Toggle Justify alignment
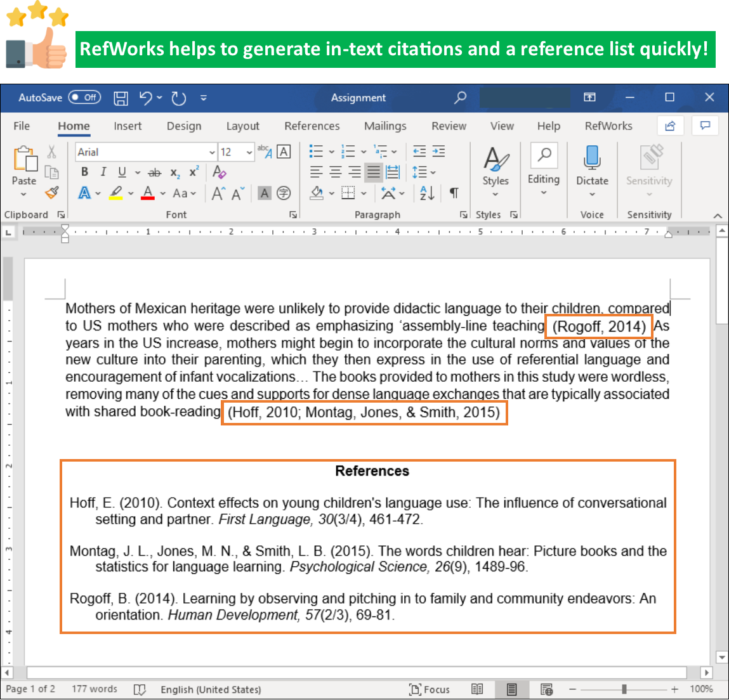The image size is (729, 700). 373,172
